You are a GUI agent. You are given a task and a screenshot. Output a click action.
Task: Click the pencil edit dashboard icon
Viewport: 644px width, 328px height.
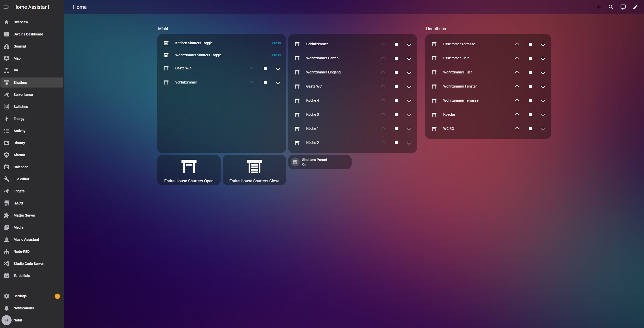pyautogui.click(x=635, y=7)
